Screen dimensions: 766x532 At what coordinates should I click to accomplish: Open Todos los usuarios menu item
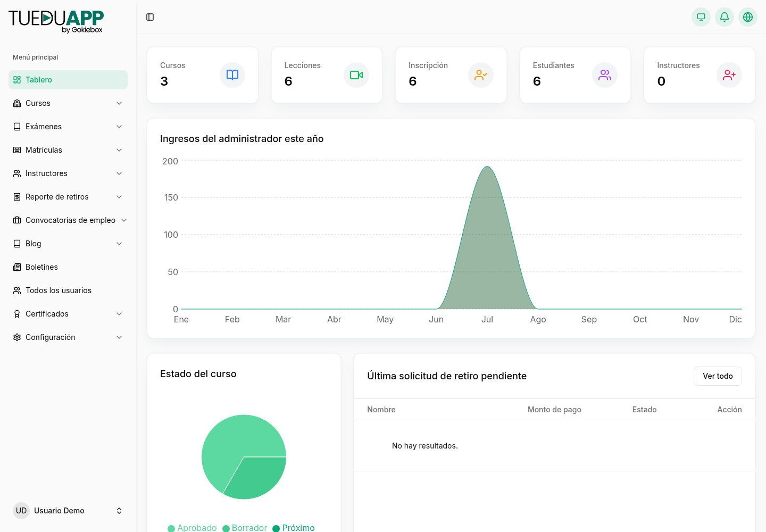68,290
